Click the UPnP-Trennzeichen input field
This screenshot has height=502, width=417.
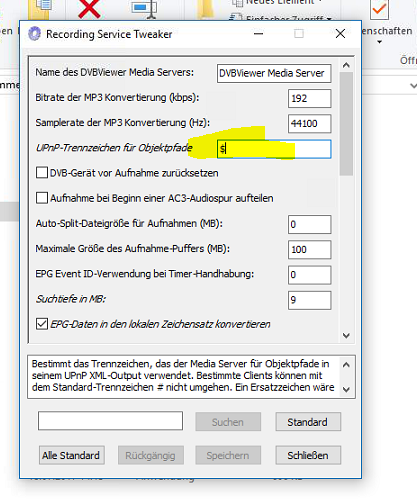(x=274, y=149)
